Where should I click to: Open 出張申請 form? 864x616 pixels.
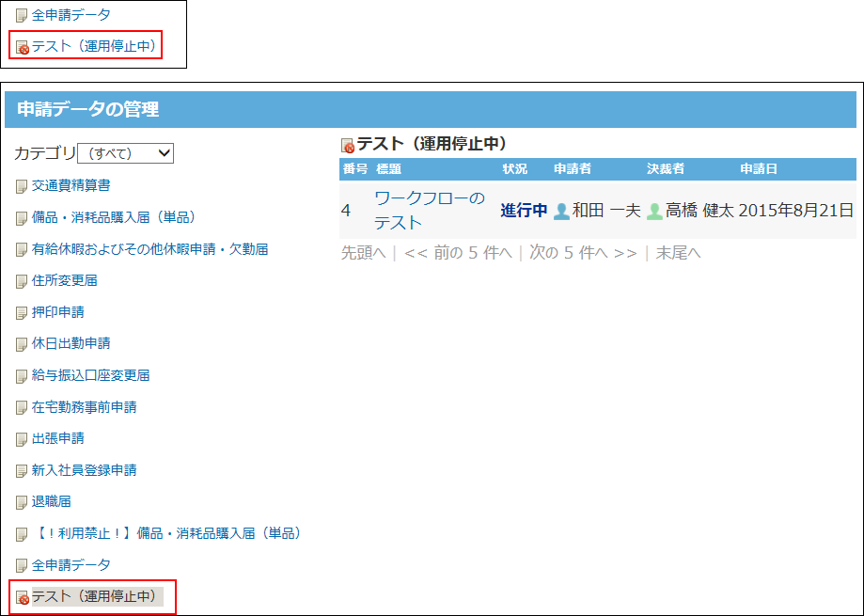[x=58, y=438]
